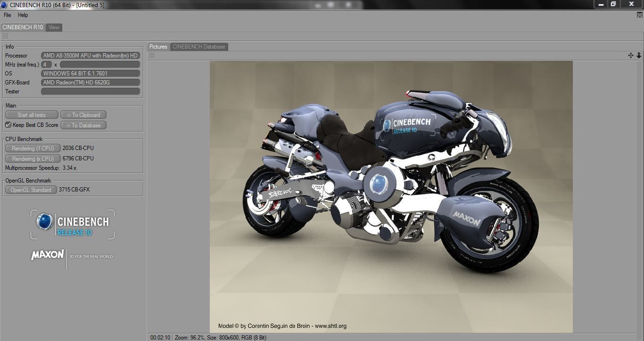Click the MHz real freq field showing 4
The width and height of the screenshot is (644, 341).
point(47,65)
